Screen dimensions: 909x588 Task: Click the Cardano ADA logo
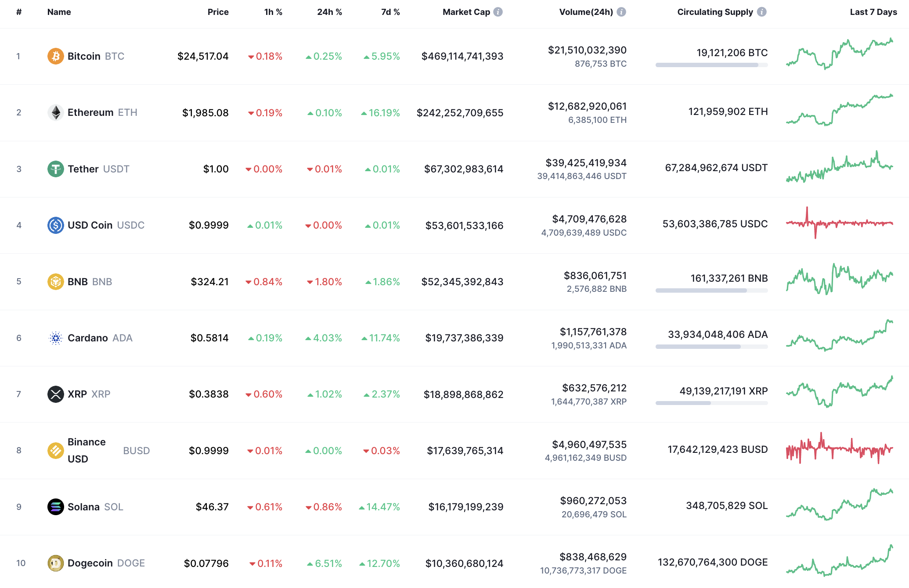(55, 338)
